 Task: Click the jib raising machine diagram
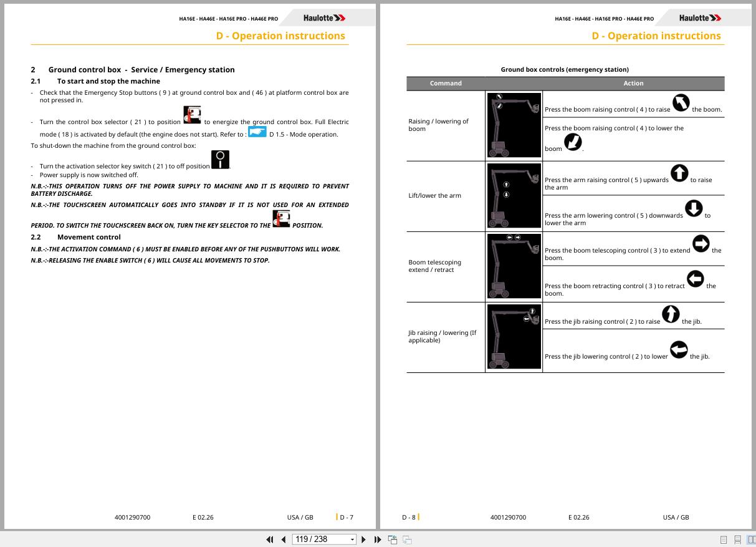514,337
